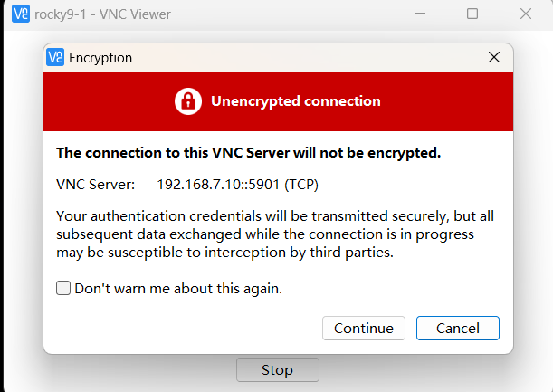Click the authentication credentials warning paragraph

(x=274, y=234)
